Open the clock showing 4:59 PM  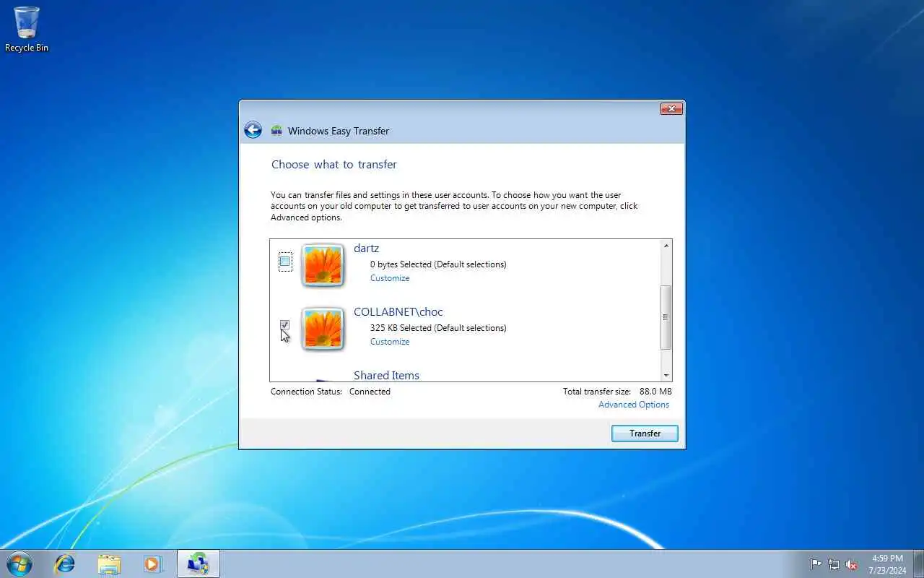887,564
